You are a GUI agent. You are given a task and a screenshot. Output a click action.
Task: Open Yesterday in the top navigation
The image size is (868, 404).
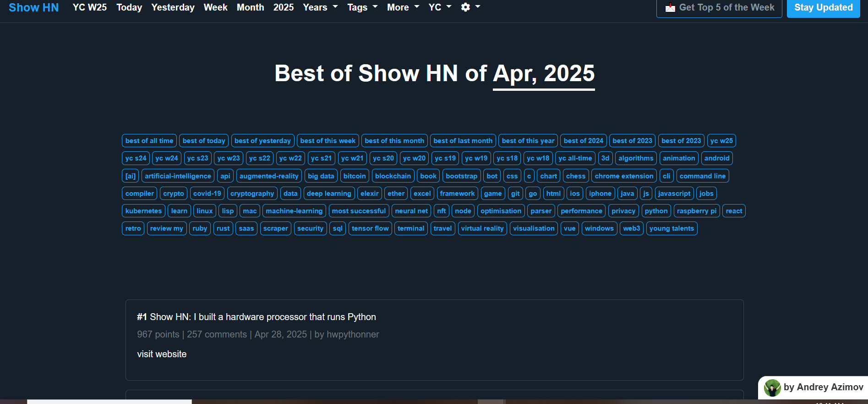(x=173, y=7)
